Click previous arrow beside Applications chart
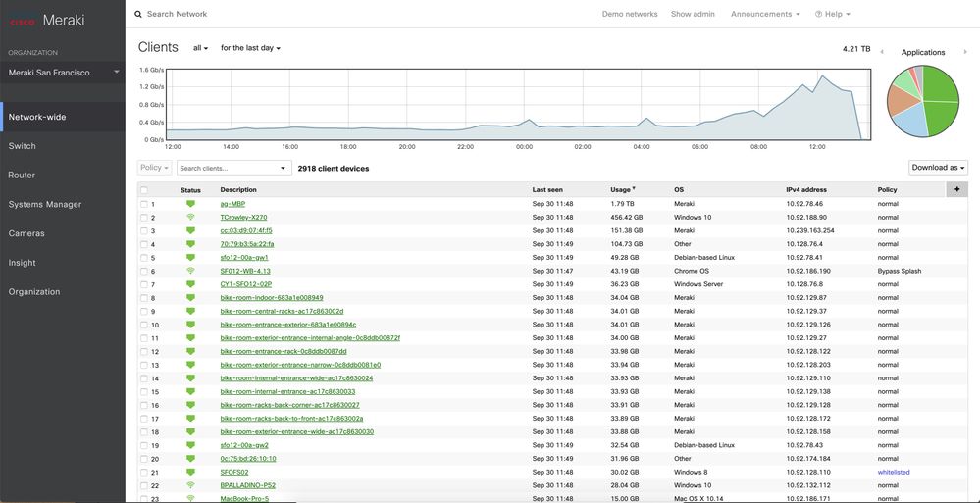The width and height of the screenshot is (980, 503). tap(882, 53)
